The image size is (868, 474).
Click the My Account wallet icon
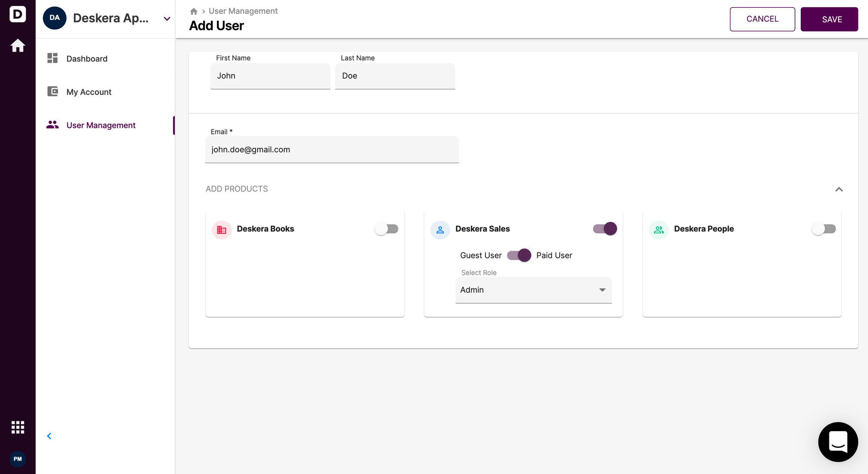[x=53, y=92]
